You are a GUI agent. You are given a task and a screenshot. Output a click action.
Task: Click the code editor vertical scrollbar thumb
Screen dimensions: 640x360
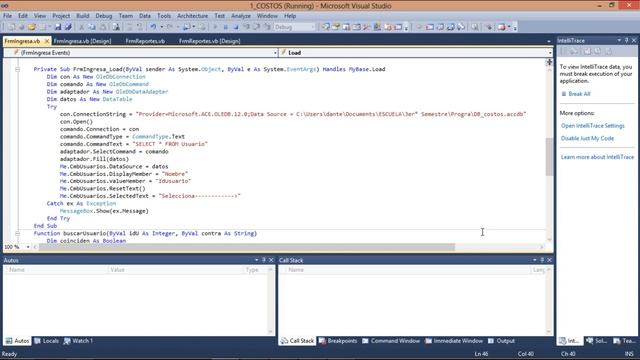(x=549, y=157)
